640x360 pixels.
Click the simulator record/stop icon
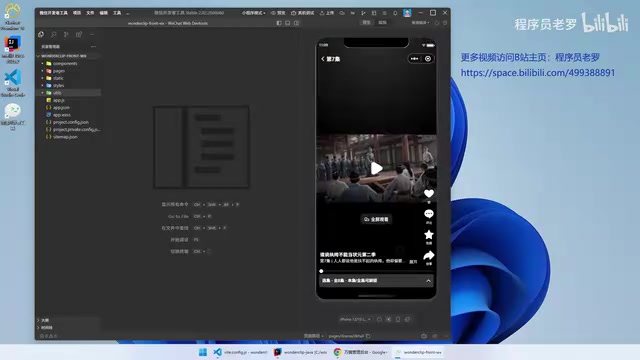click(x=389, y=319)
